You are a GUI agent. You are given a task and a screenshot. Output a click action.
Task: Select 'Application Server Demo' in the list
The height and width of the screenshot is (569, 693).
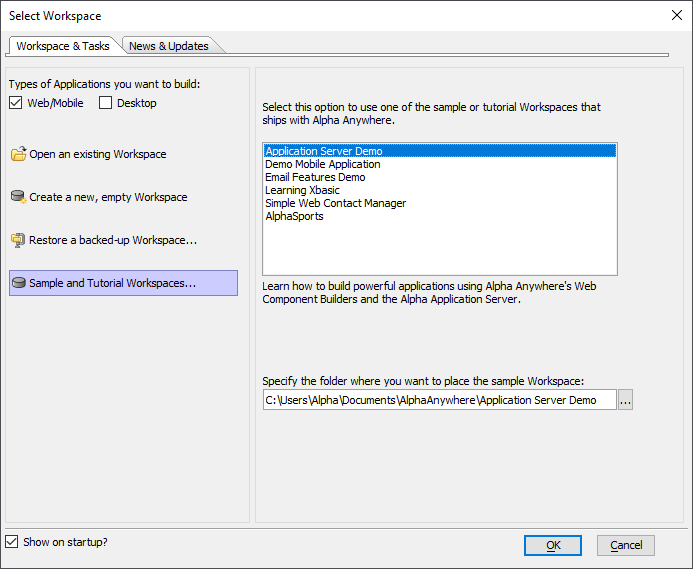pyautogui.click(x=440, y=151)
